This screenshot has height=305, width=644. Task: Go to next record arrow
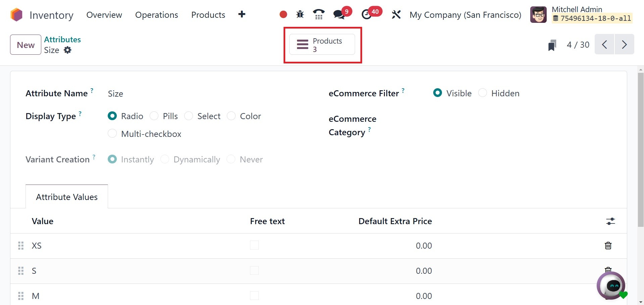pos(624,44)
